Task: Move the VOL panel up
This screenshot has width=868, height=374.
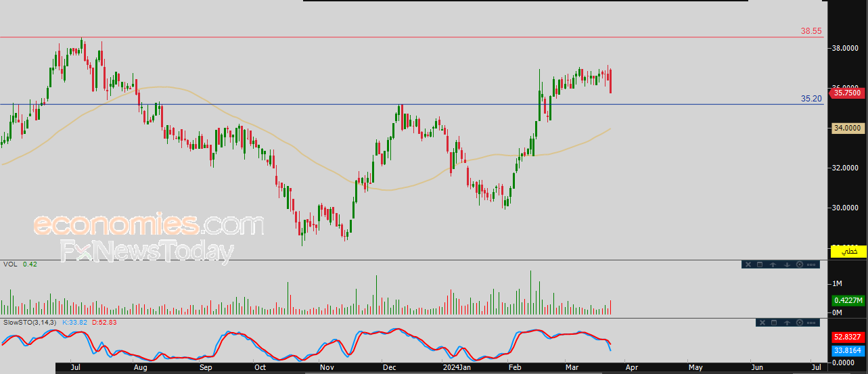Action: point(773,264)
